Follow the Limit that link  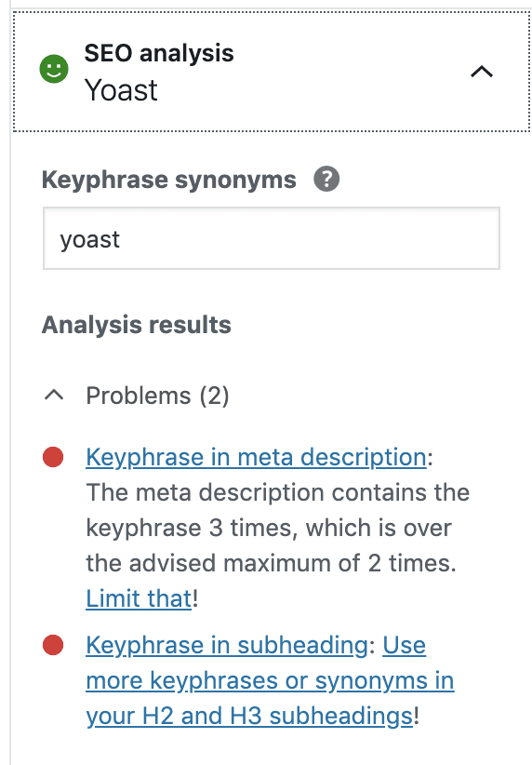(x=139, y=598)
